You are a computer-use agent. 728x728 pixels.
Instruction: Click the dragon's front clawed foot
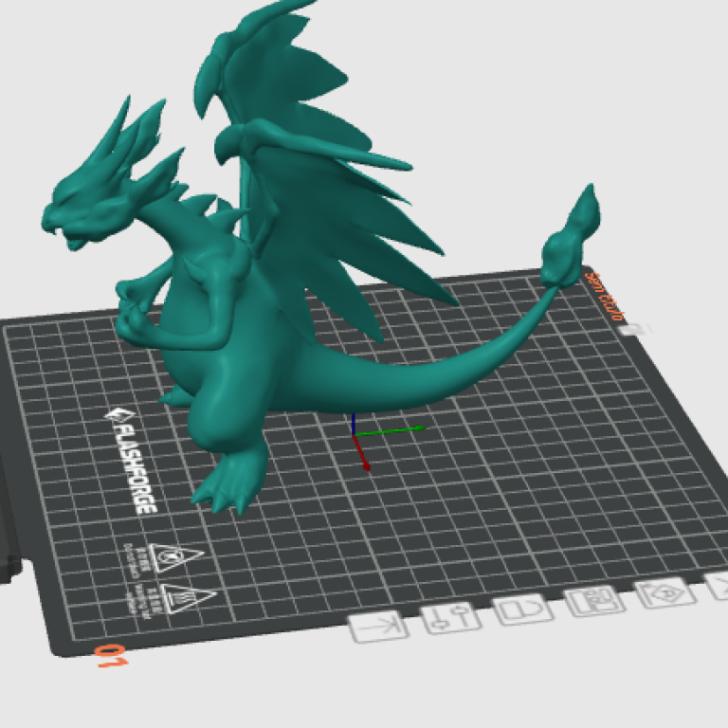[225, 486]
